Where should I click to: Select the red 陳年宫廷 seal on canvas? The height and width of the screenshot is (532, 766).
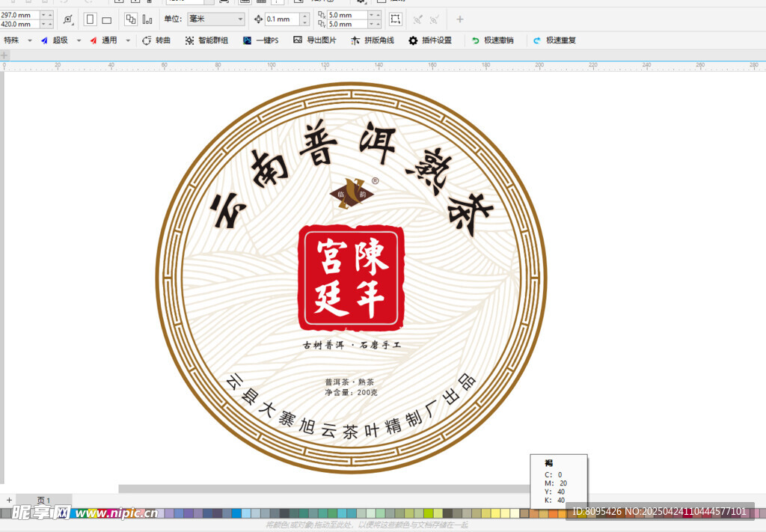(x=352, y=278)
